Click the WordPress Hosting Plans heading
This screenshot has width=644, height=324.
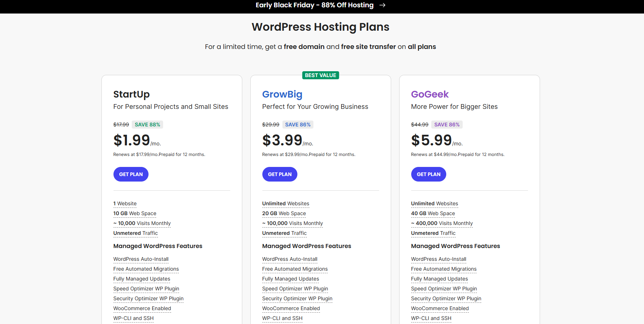tap(320, 27)
